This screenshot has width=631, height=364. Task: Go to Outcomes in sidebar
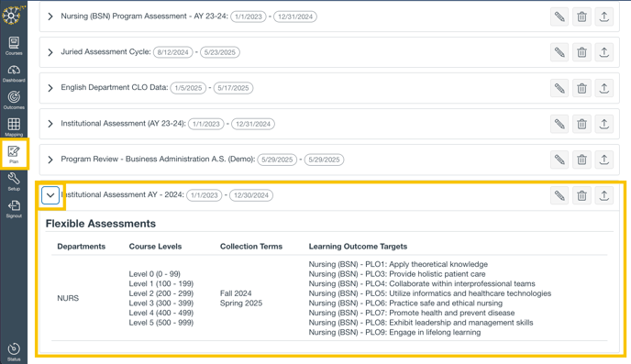(14, 100)
